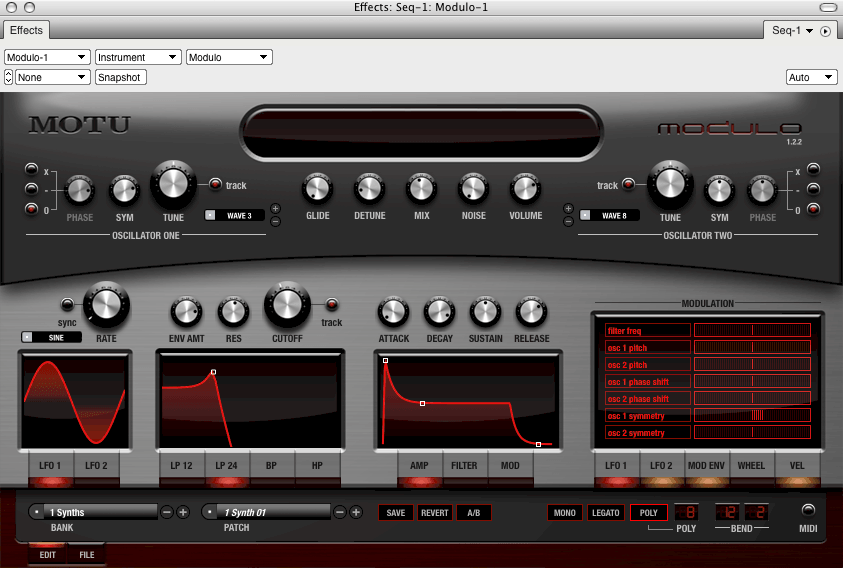Enable MONO voice mode
This screenshot has width=843, height=568.
(565, 513)
